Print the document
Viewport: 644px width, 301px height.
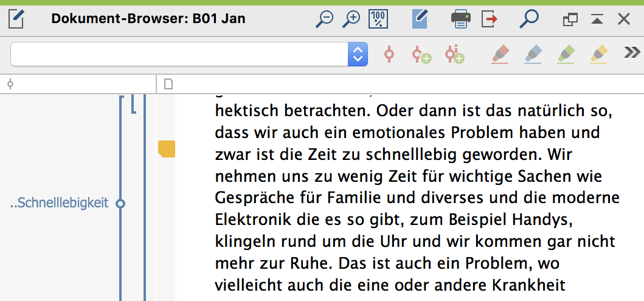point(461,19)
